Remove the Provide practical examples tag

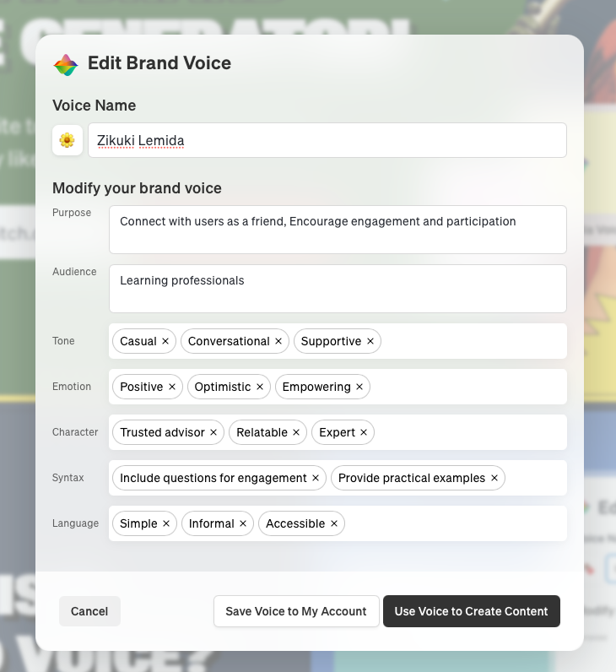coord(494,478)
